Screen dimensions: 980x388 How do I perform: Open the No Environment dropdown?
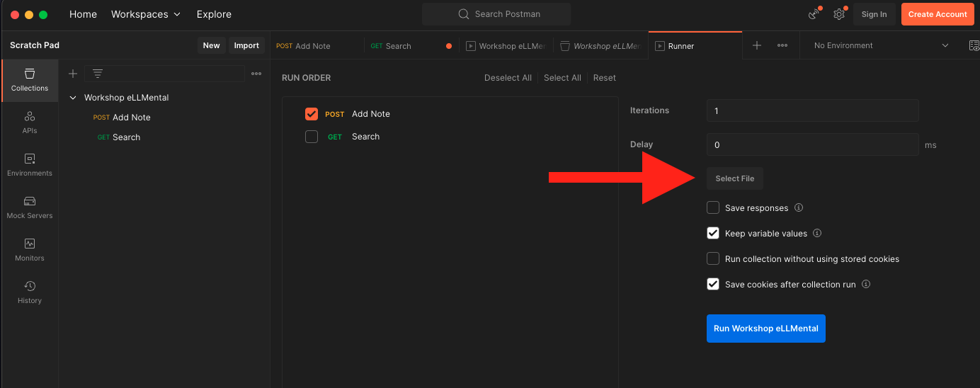tap(882, 45)
